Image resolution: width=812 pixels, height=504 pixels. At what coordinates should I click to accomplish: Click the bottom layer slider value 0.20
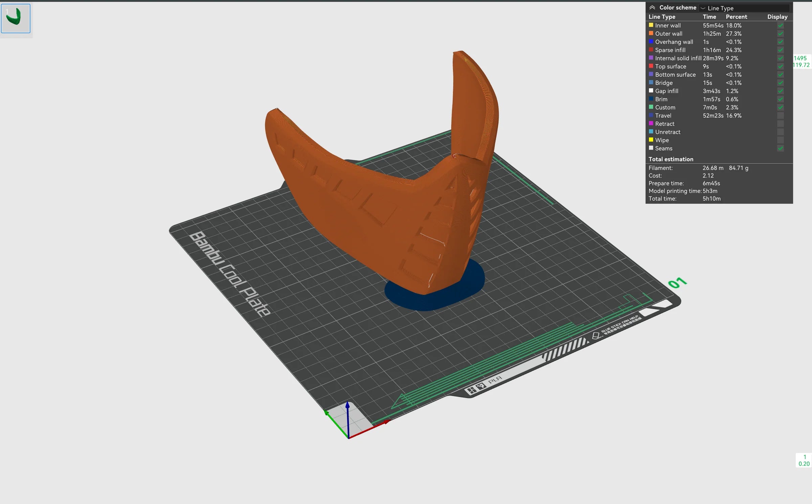(x=804, y=464)
